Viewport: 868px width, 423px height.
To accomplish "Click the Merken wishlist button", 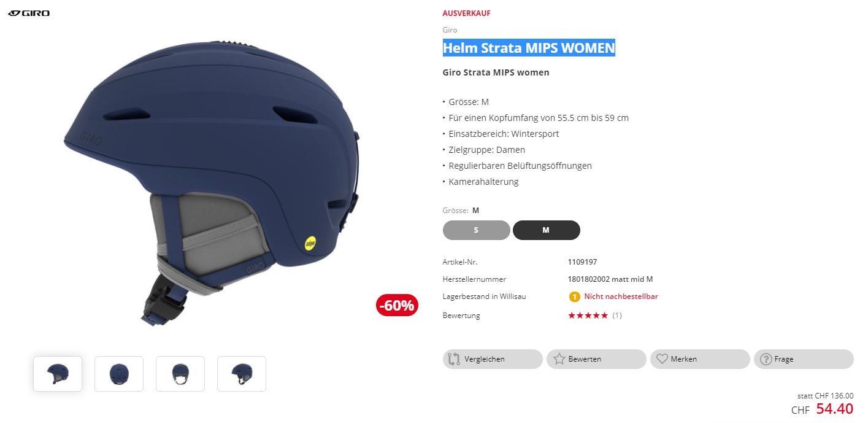I will [700, 359].
